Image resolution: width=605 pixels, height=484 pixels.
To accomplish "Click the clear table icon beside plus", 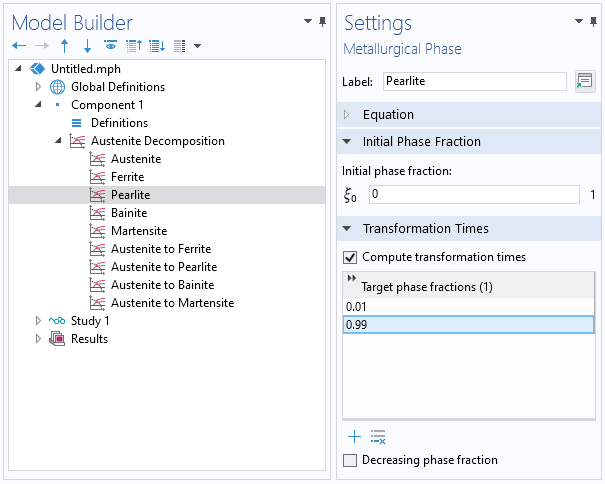I will click(378, 437).
